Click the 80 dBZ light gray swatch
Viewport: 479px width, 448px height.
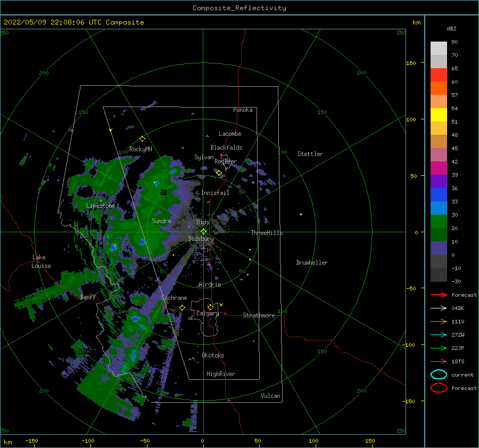pos(439,48)
